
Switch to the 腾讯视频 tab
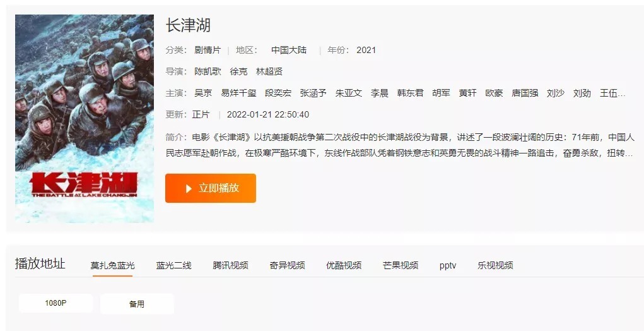[230, 266]
